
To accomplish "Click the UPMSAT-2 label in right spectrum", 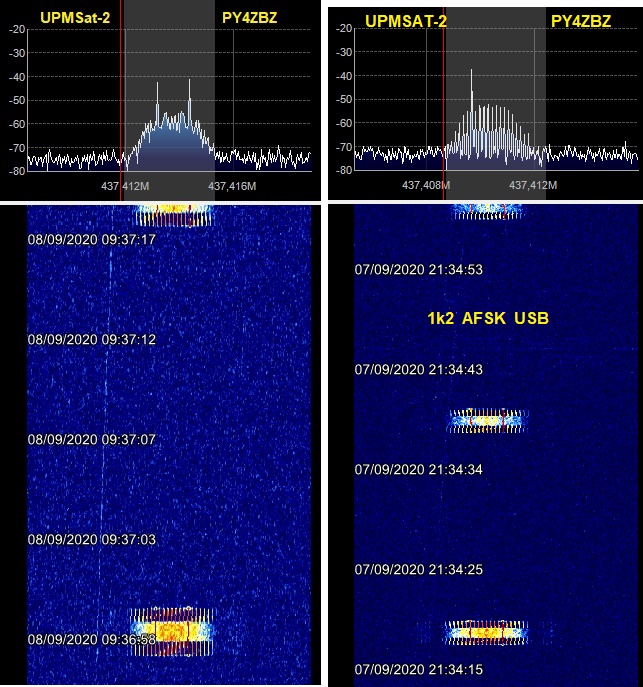I will tap(406, 21).
